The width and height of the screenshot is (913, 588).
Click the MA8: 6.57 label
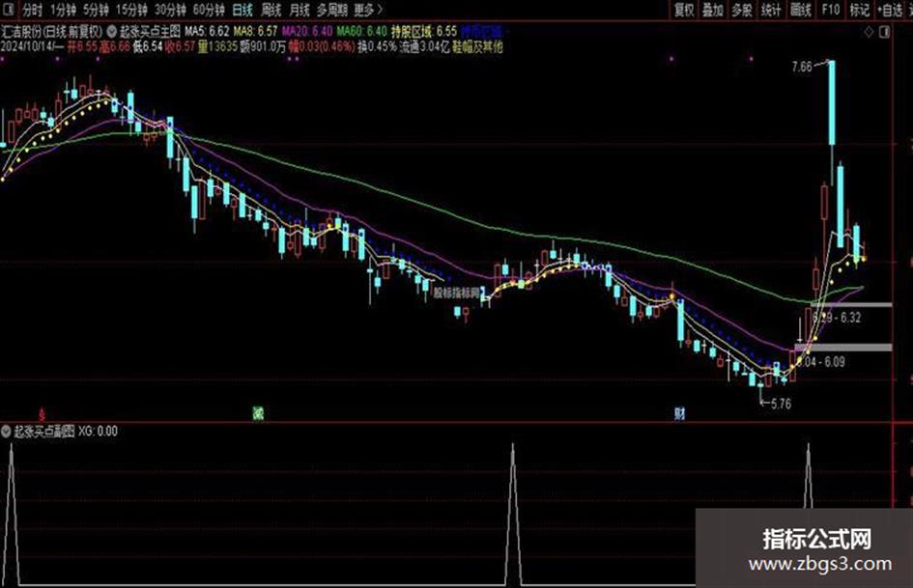255,31
